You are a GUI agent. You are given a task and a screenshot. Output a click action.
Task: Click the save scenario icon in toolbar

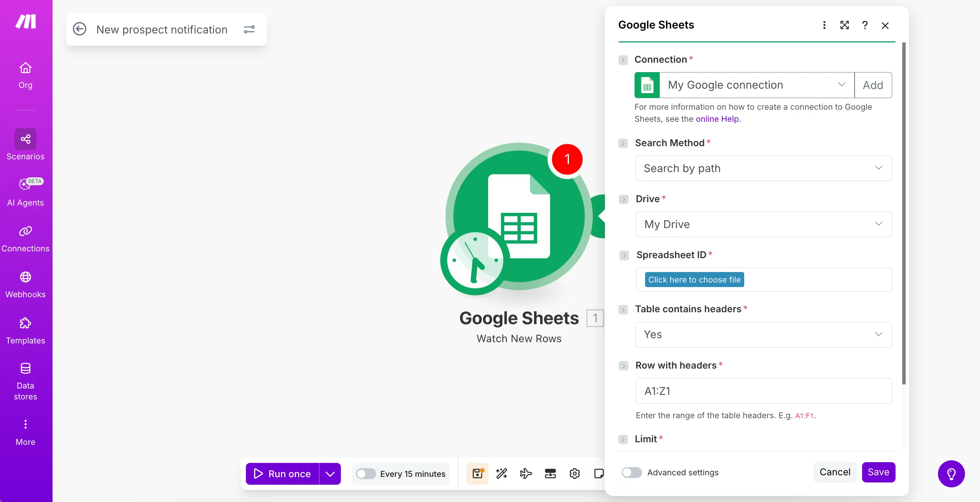[478, 473]
